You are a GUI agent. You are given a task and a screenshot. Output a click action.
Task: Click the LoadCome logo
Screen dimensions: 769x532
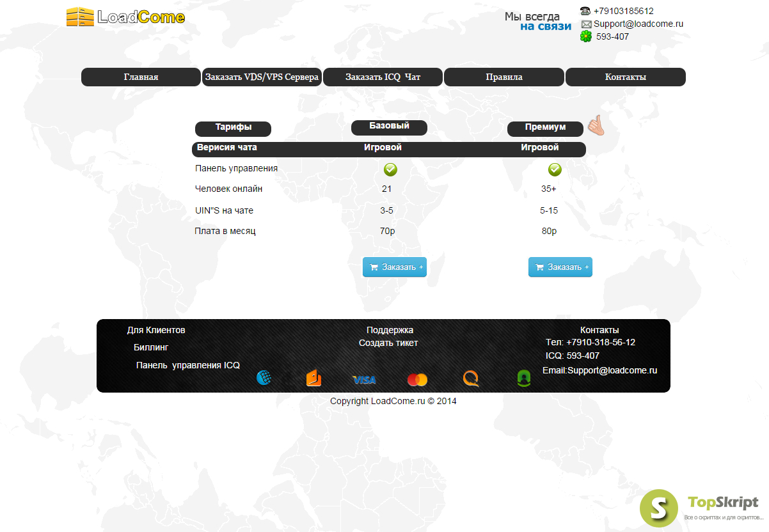(x=125, y=17)
